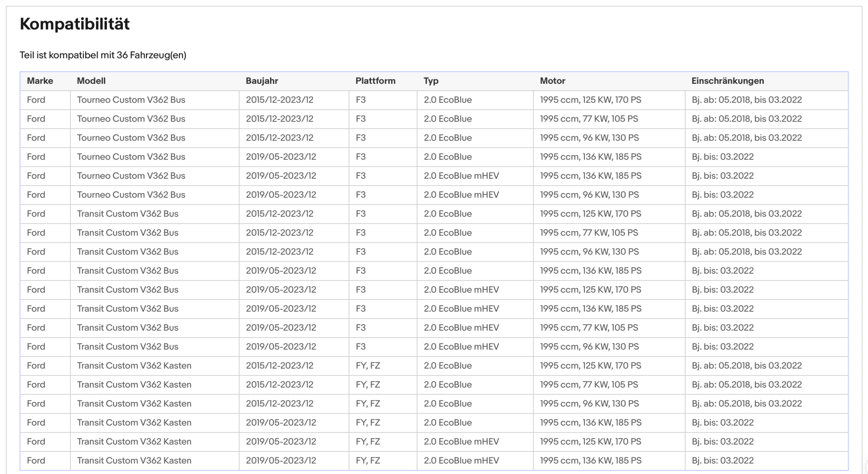Click Einschränkungen cell of Tourneo Bus 125 KW row
868x474 pixels.
pyautogui.click(x=767, y=100)
